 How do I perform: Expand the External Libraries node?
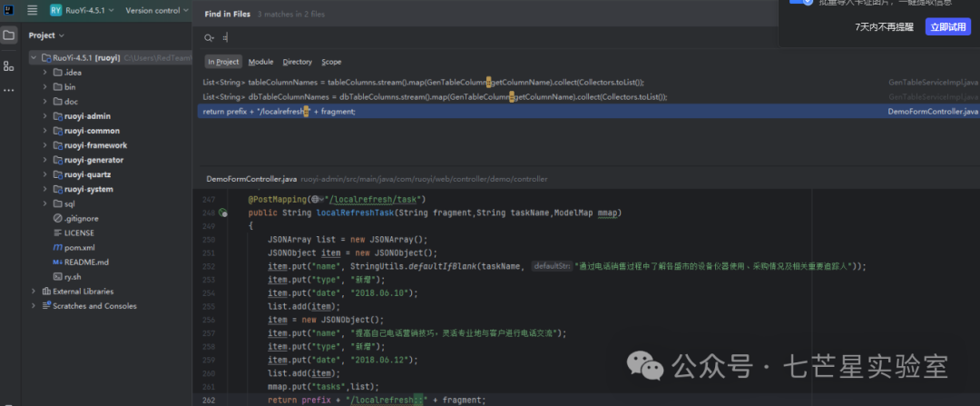pos(34,292)
